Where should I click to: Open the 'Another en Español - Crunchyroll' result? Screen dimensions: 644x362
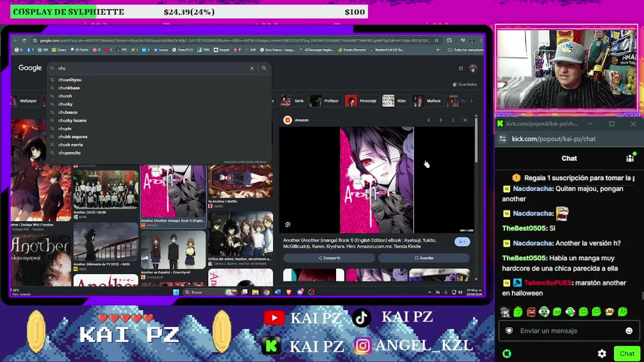point(173,255)
